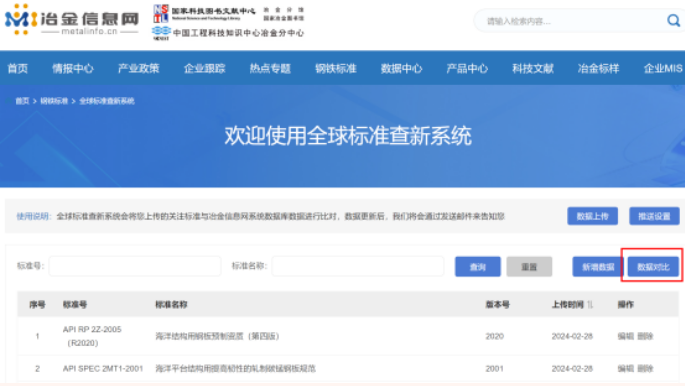The height and width of the screenshot is (386, 685).
Task: Click the 推送设置 button
Action: pos(654,216)
